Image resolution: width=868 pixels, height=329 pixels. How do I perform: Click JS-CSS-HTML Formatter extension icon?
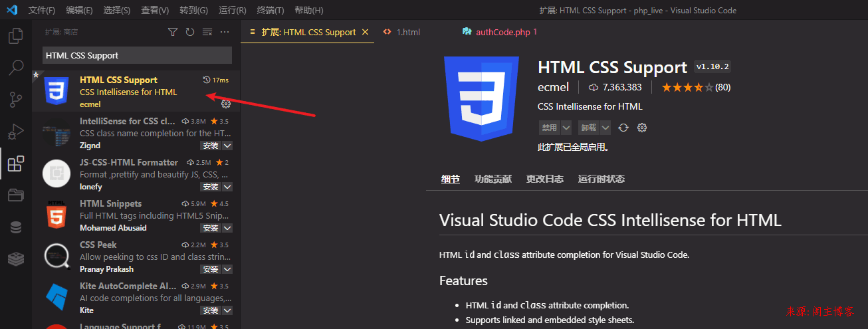pyautogui.click(x=56, y=174)
